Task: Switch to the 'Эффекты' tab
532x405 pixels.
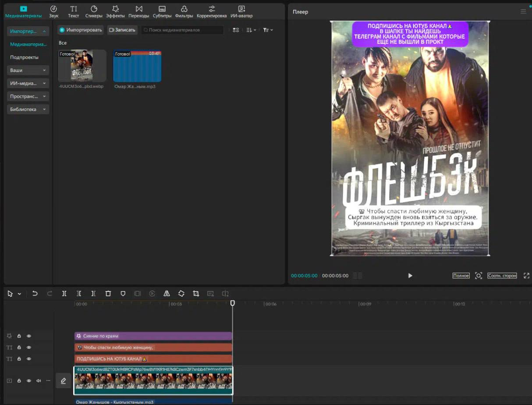Action: pos(115,11)
